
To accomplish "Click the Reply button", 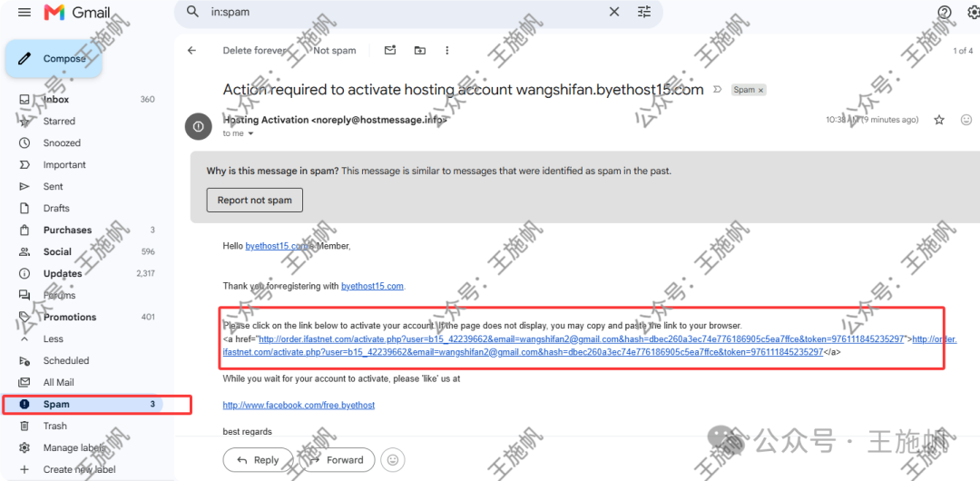I will 258,460.
